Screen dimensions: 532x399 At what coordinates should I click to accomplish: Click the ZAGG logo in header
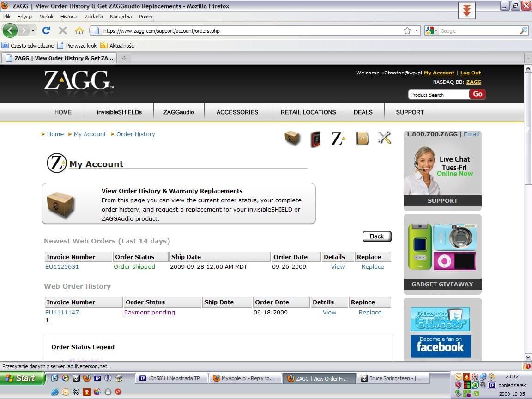click(79, 80)
